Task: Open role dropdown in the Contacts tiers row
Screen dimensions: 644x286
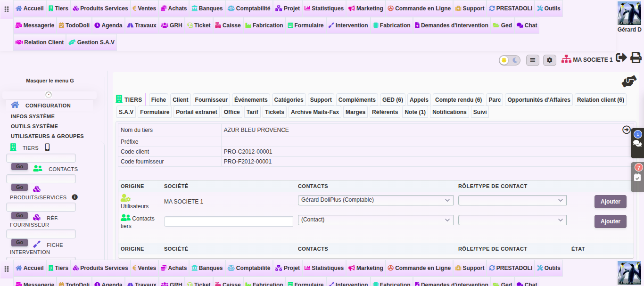Action: click(512, 220)
